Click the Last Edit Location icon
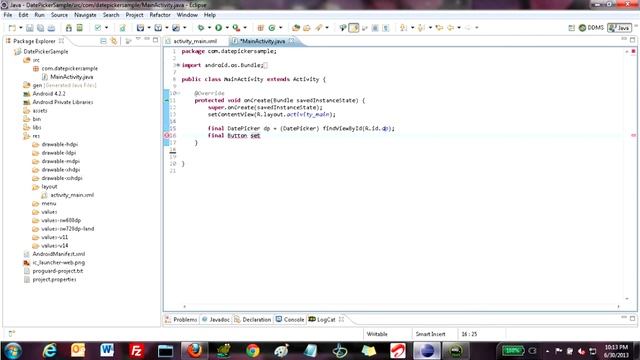The height and width of the screenshot is (360, 640). click(439, 28)
